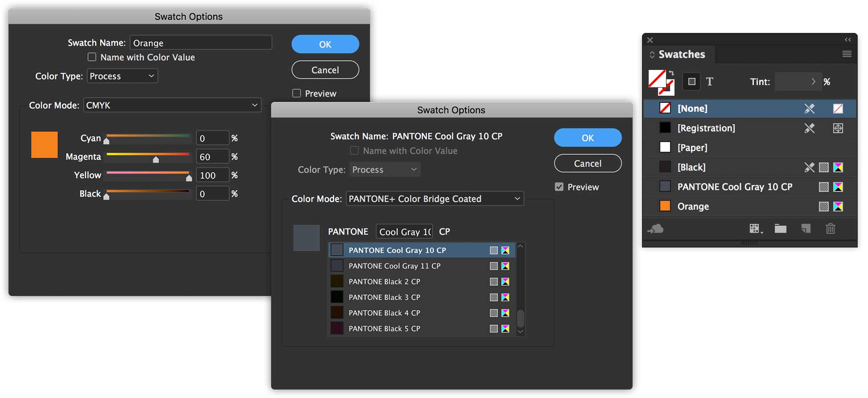
Task: Click the CMYK mode icon on [Black] row
Action: pos(838,167)
